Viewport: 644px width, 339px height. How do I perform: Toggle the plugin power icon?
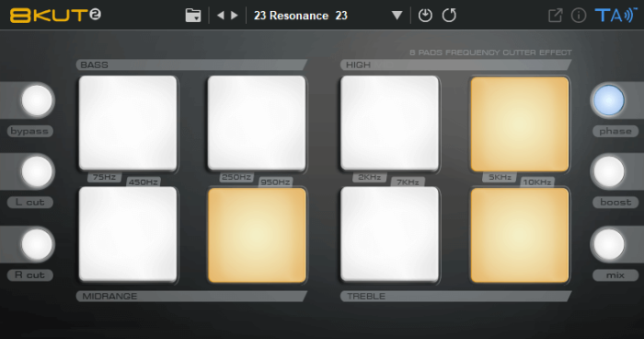coord(425,16)
